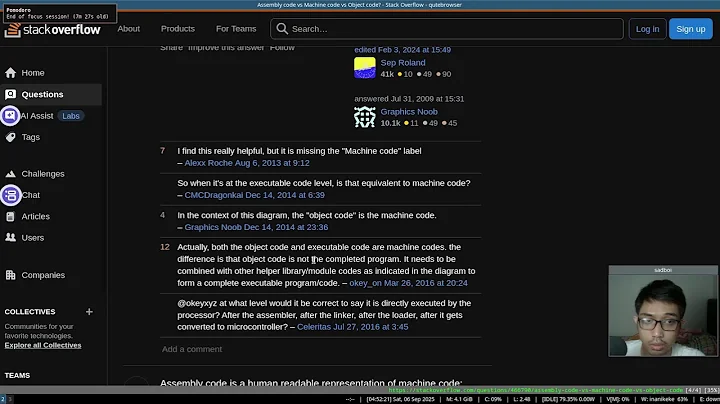Open Articles in the sidebar
This screenshot has width=720, height=404.
(36, 216)
